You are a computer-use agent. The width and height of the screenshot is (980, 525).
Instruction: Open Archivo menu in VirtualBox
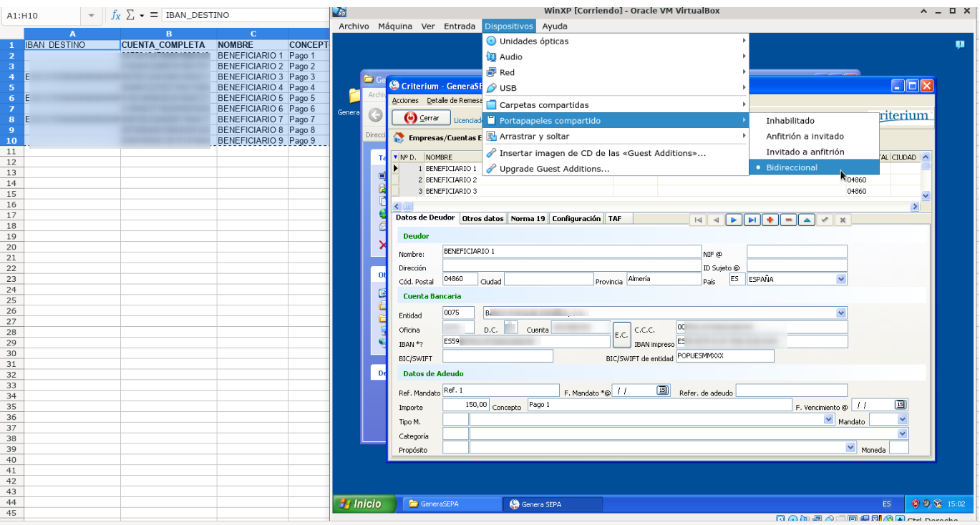(354, 26)
